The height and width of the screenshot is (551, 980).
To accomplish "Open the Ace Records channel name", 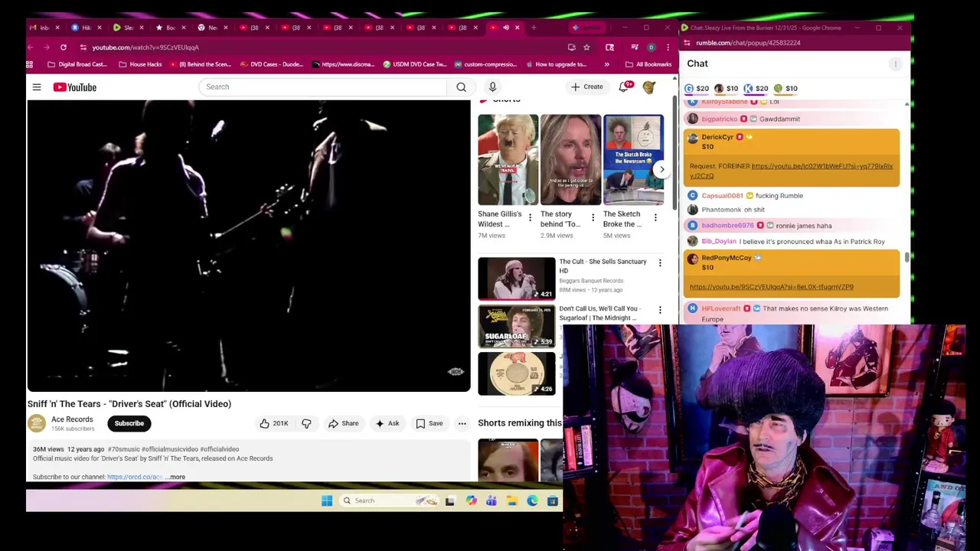I will click(x=72, y=419).
